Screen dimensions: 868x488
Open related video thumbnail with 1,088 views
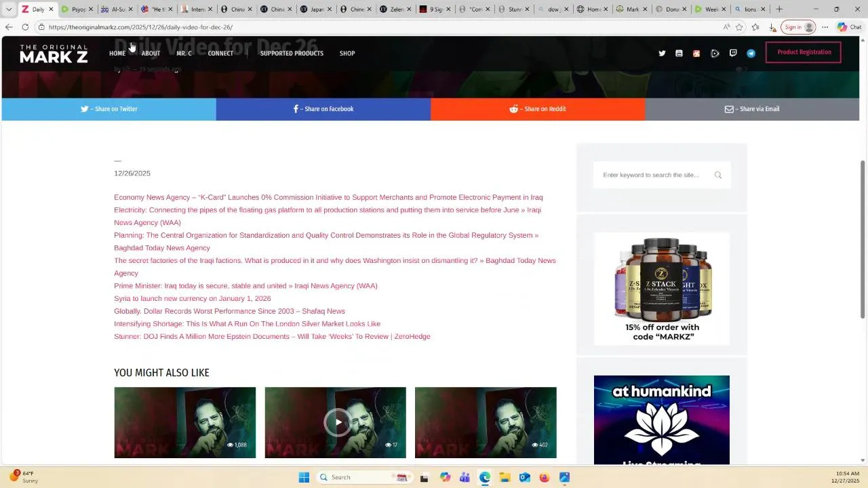[x=184, y=422]
